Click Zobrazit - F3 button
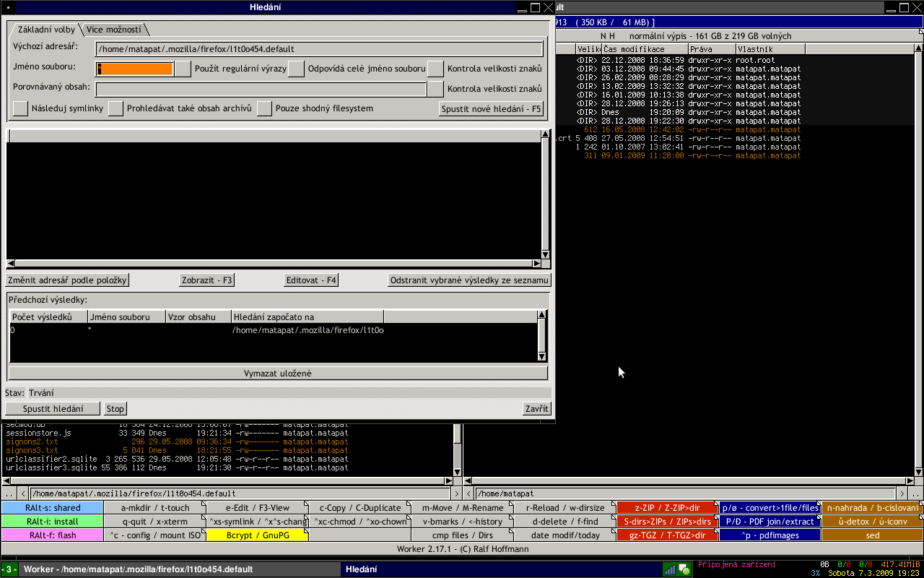Screen dimensions: 924x578 coord(207,280)
